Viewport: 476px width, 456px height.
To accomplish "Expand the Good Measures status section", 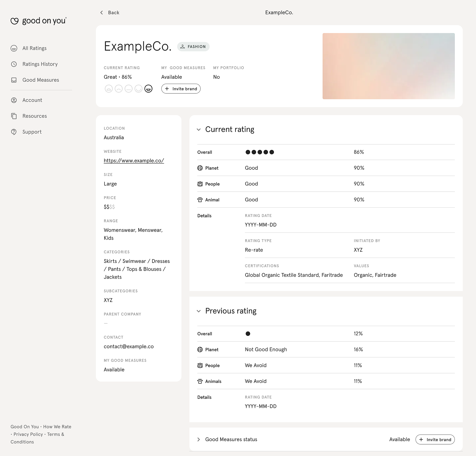I will point(199,439).
